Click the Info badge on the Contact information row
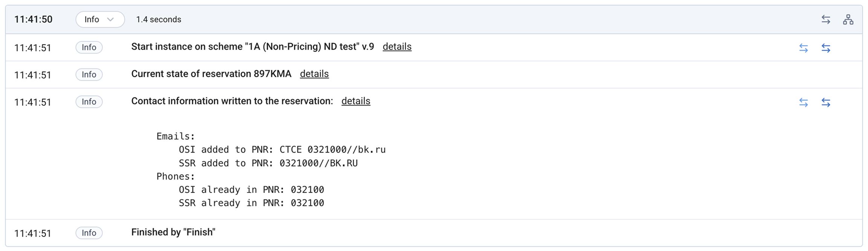The height and width of the screenshot is (251, 868). pos(89,102)
